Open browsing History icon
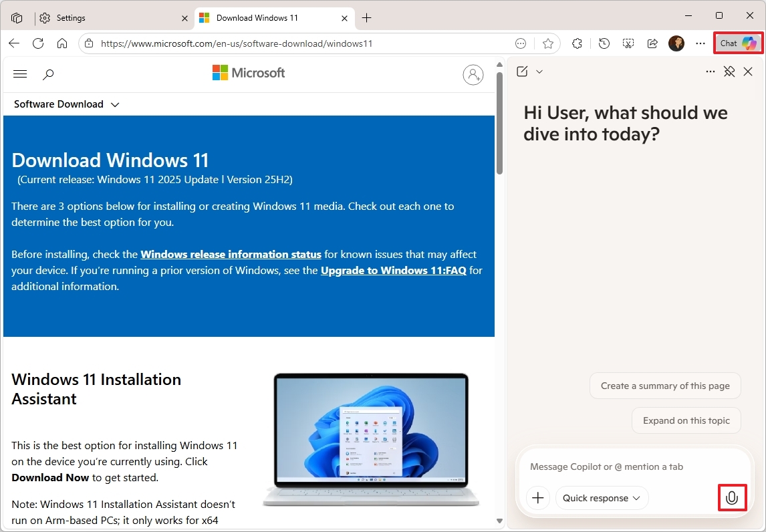This screenshot has width=766, height=532. [x=603, y=43]
